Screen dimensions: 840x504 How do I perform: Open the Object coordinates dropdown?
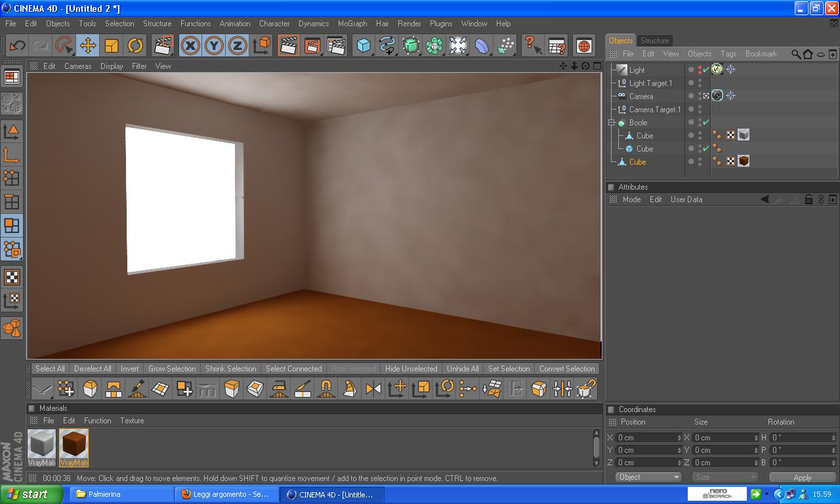pos(649,477)
